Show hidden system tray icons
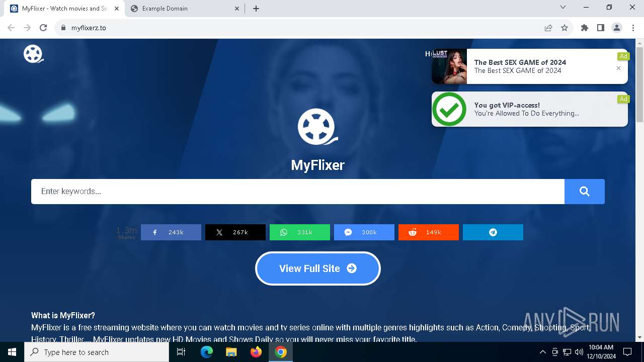Screen dimensions: 644x362 (x=542, y=352)
